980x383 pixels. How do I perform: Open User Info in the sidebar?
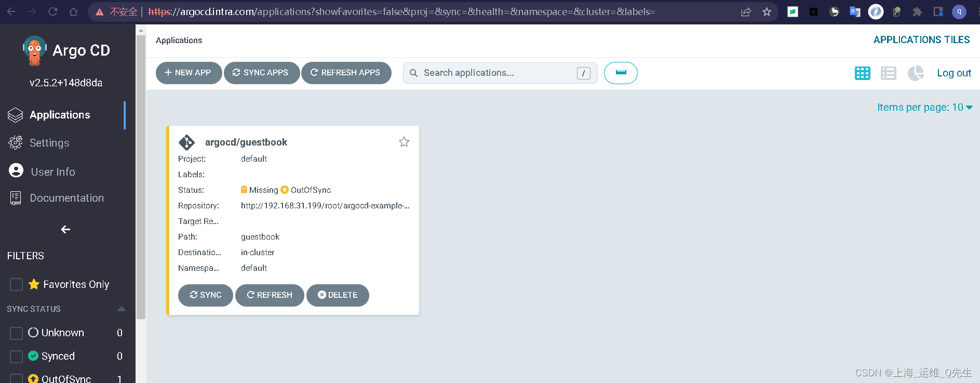coord(53,171)
